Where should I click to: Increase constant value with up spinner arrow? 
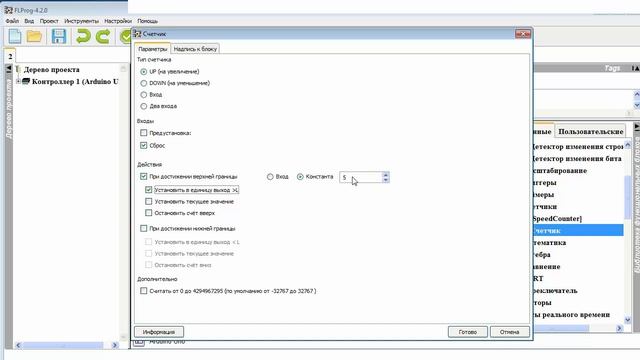pos(386,174)
